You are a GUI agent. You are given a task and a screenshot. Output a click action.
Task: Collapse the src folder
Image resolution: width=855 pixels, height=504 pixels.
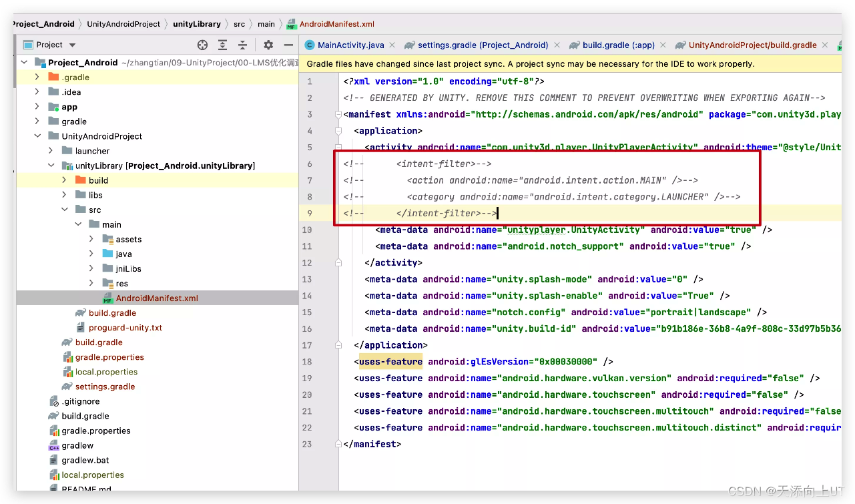click(x=64, y=210)
